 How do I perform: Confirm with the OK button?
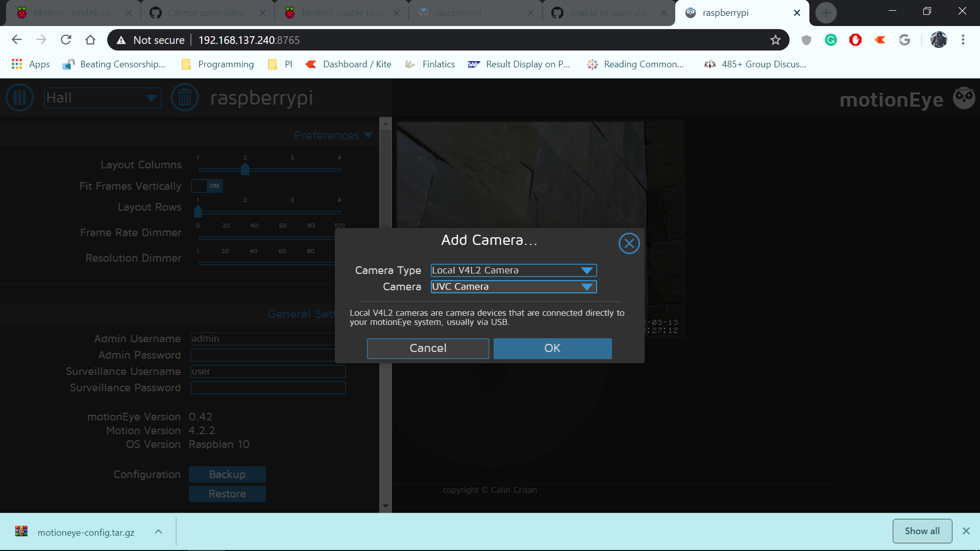[552, 348]
